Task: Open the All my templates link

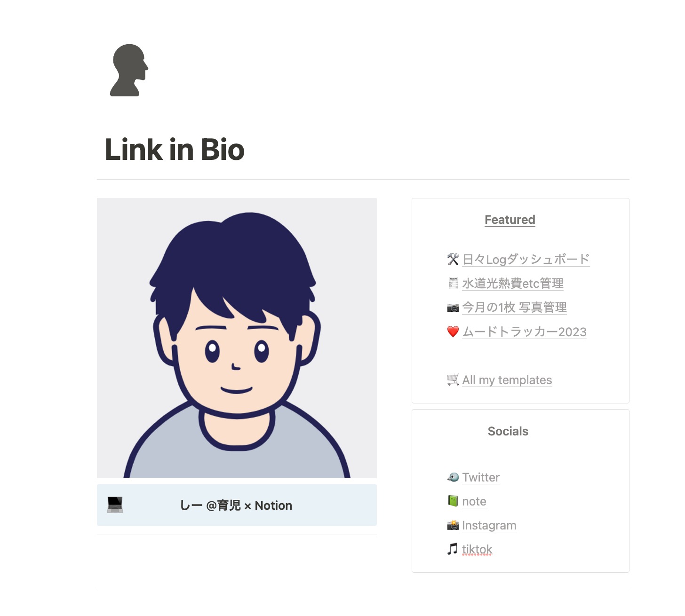Action: point(507,380)
